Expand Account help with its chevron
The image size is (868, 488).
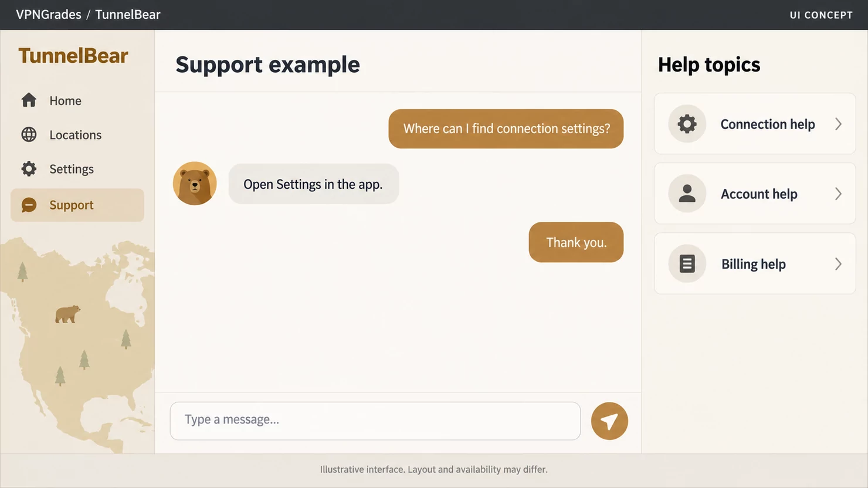[838, 194]
